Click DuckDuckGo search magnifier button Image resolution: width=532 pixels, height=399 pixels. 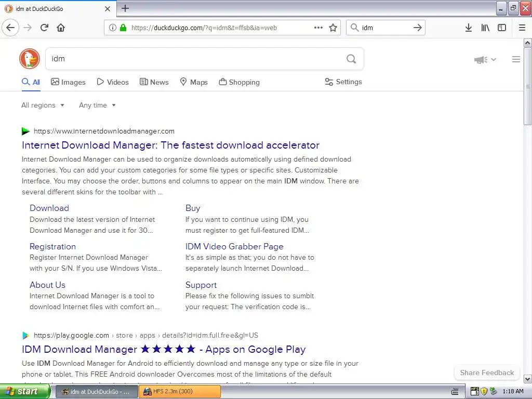click(351, 59)
